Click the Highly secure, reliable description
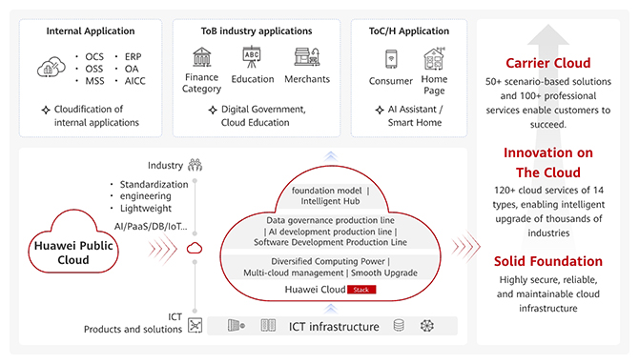639x364 pixels. pos(548,294)
